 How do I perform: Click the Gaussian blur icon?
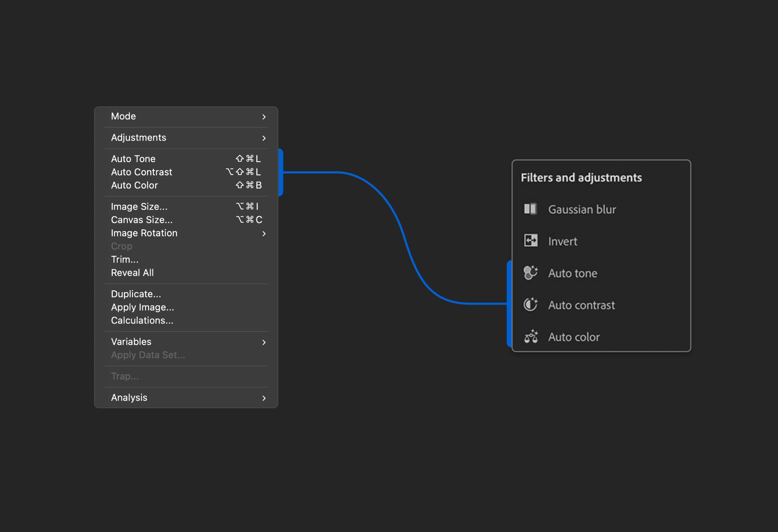coord(530,209)
